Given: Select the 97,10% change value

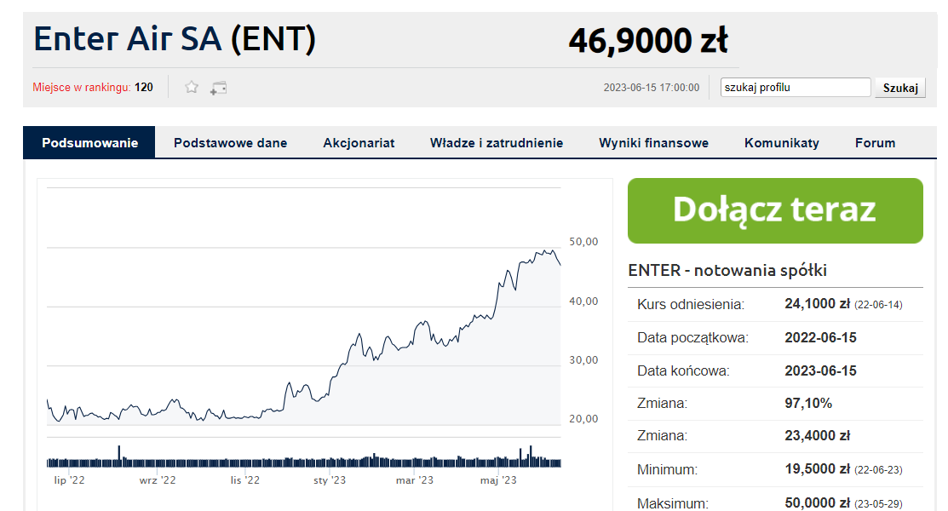Looking at the screenshot, I should (808, 403).
